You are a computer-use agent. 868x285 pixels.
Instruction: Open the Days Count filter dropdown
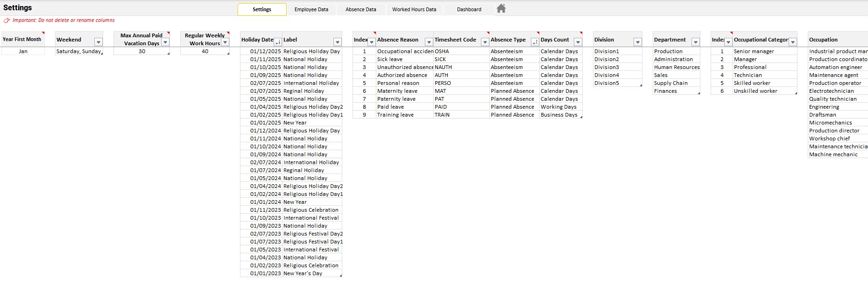coord(578,42)
